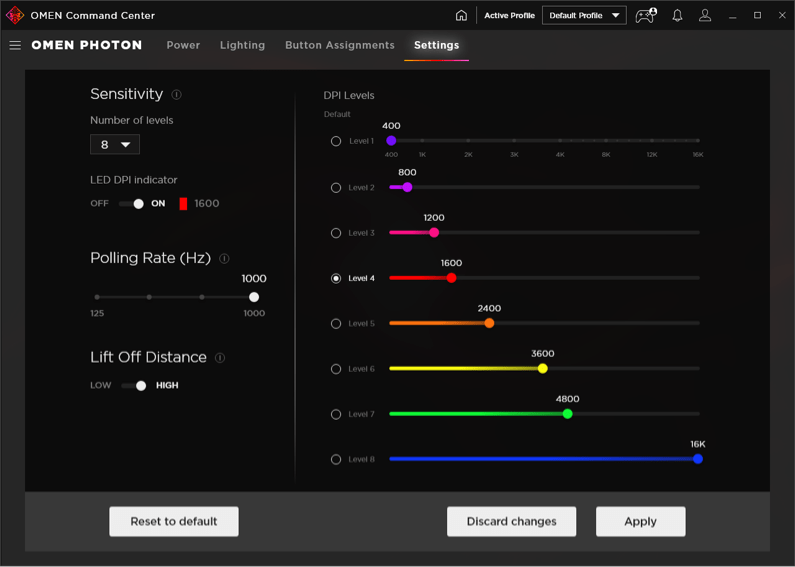Select Level 4 radio button
795x567 pixels.
[x=336, y=278]
